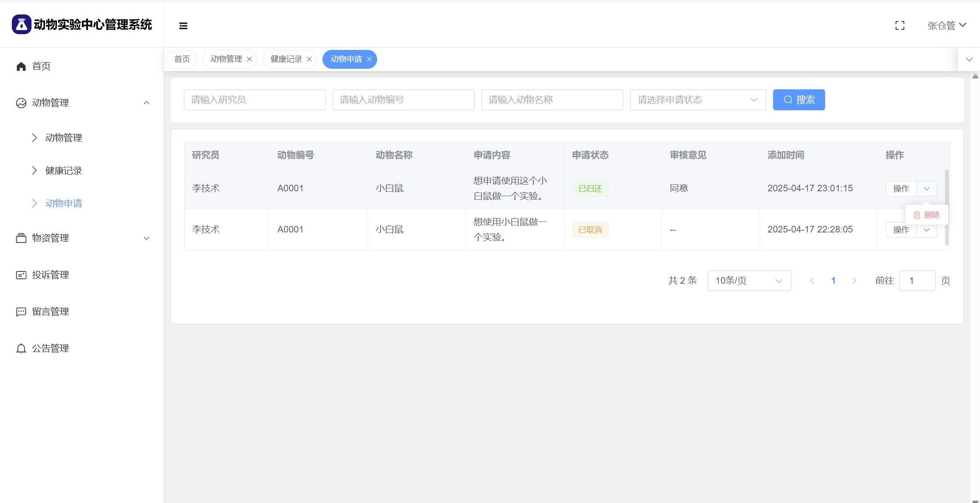
Task: Open the 10条/页 page size dropdown
Action: coord(749,281)
